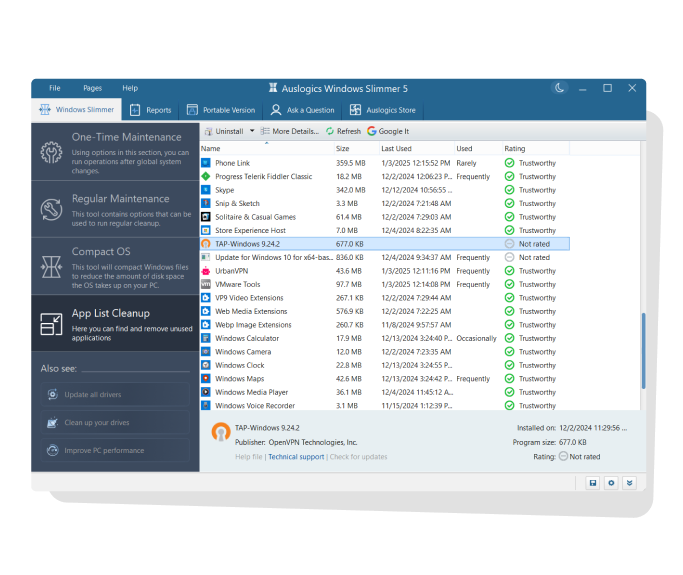Select the 'Windows Calculator' row name
The height and width of the screenshot is (575, 683).
tap(247, 338)
